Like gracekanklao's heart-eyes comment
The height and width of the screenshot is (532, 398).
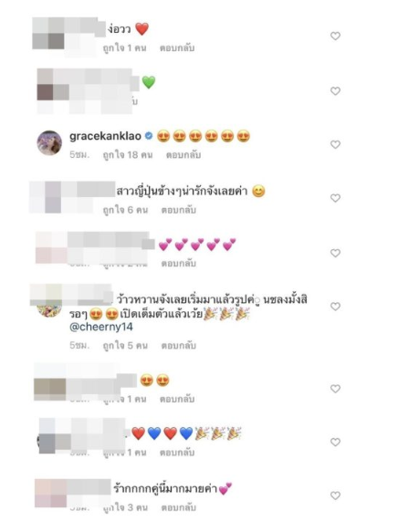335,144
